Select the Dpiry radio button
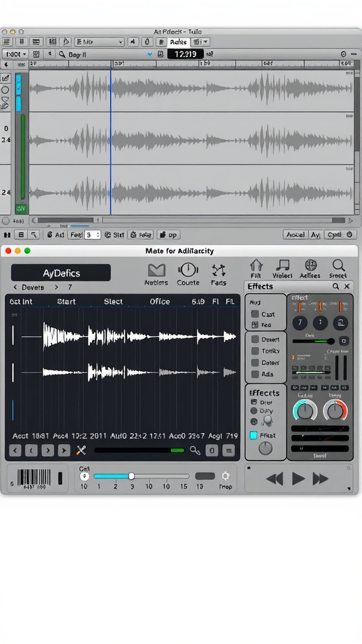This screenshot has height=644, width=362. (x=254, y=411)
